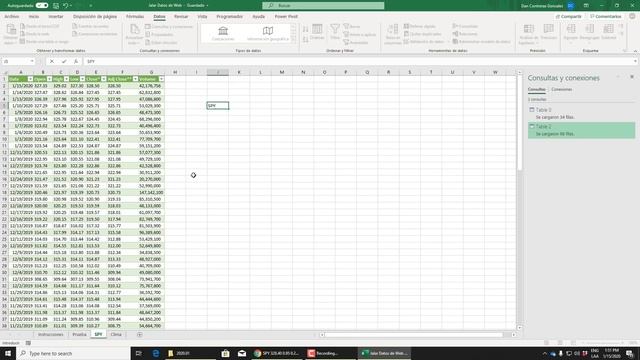Click in the formula bar showing SPY
The width and height of the screenshot is (640, 360).
(x=359, y=61)
